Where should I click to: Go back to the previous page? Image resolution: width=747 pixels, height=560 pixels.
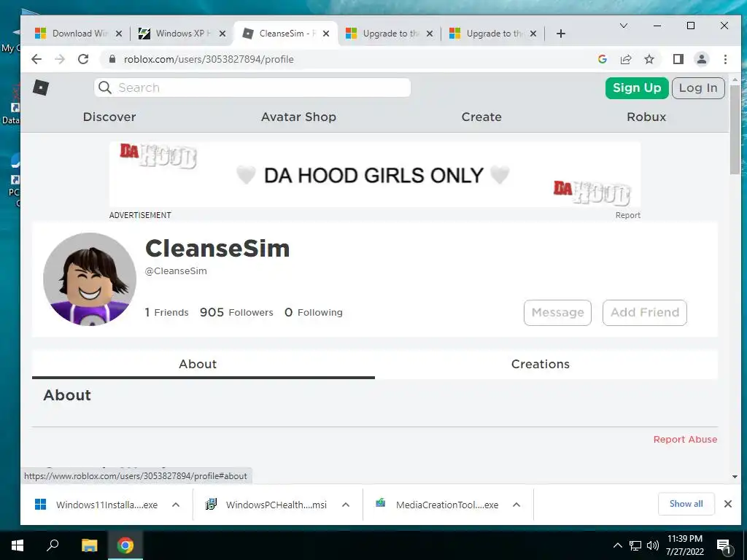36,59
